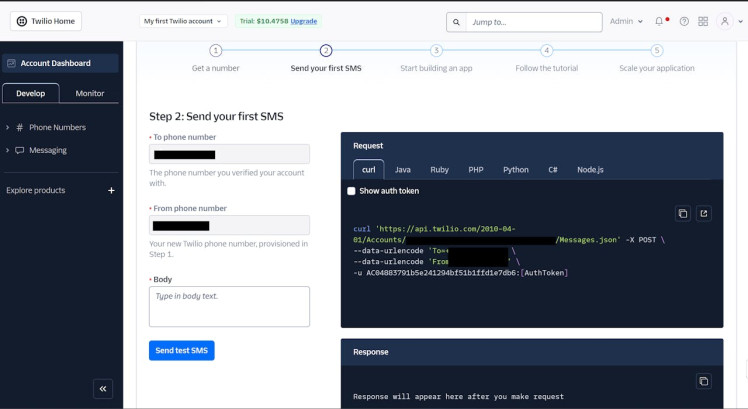The width and height of the screenshot is (748, 409).
Task: Switch to the Python code tab
Action: [515, 170]
